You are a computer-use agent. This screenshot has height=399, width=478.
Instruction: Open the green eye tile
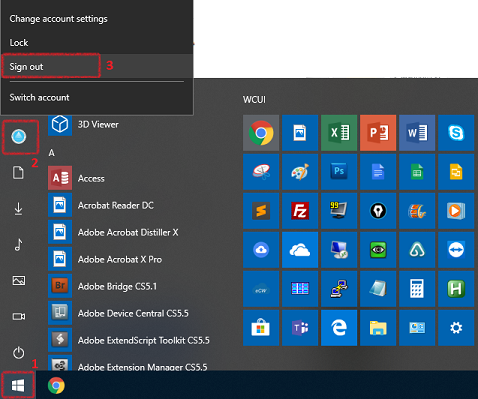tap(378, 250)
